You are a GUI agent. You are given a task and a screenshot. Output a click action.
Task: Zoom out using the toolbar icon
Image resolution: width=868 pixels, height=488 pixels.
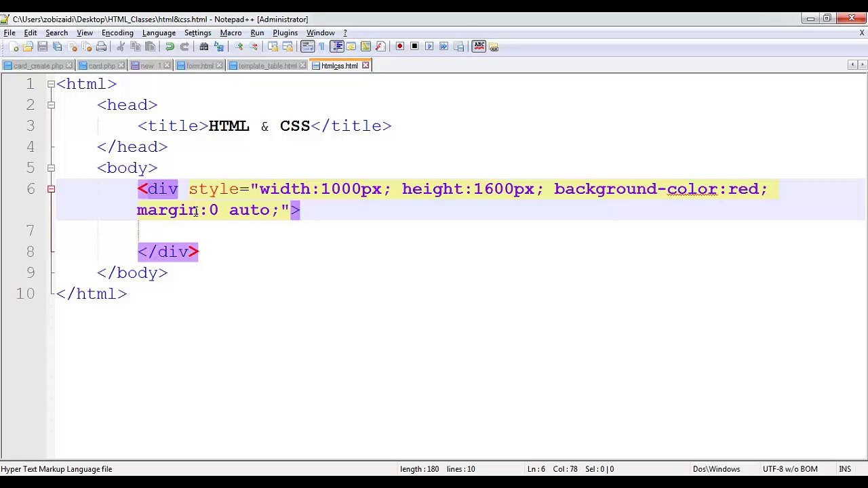coord(253,46)
